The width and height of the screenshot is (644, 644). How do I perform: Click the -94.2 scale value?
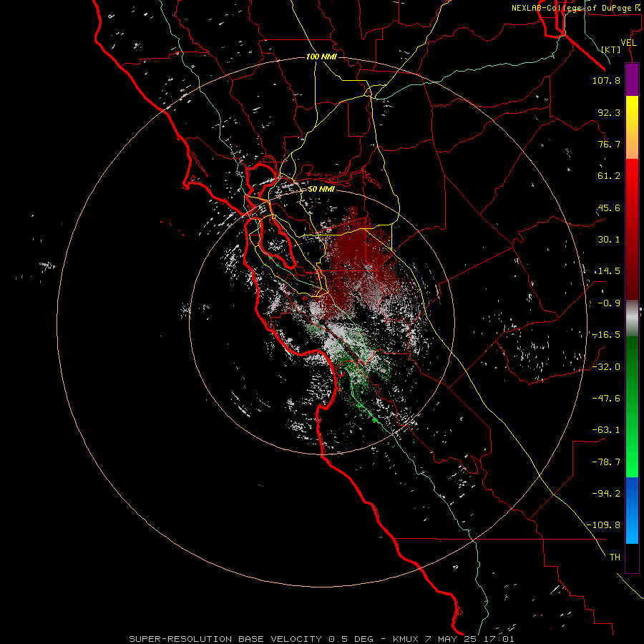pyautogui.click(x=607, y=494)
